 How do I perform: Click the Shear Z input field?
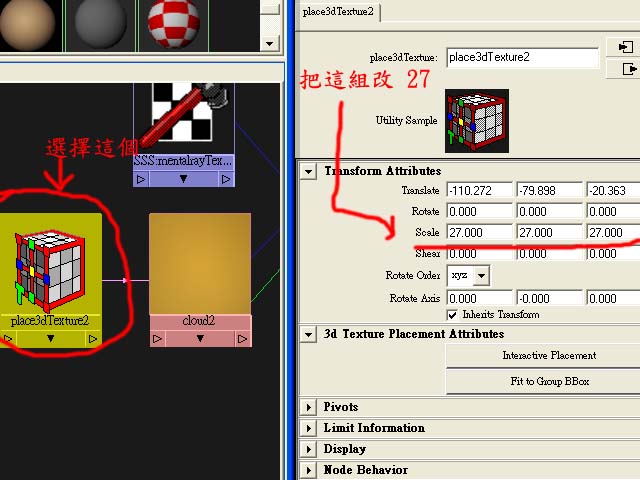613,254
